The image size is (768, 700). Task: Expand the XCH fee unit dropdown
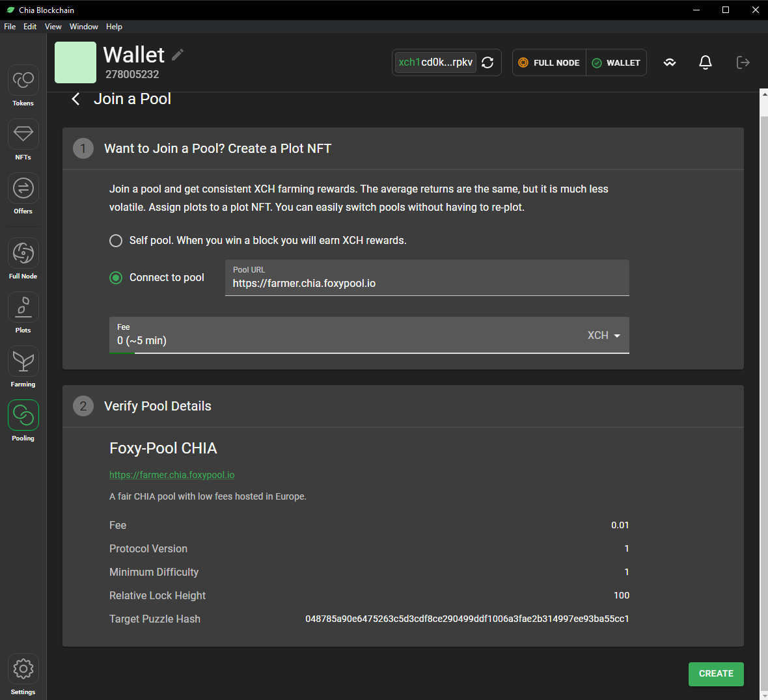point(604,336)
